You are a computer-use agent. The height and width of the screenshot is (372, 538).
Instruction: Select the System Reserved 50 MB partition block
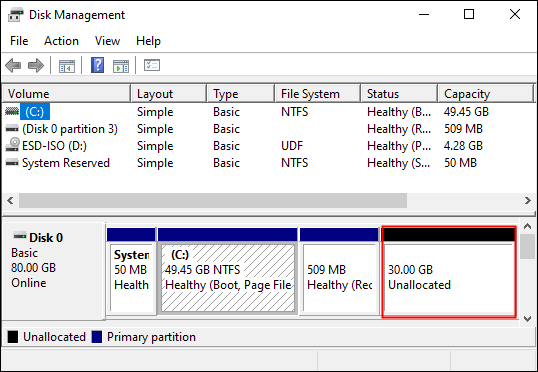coord(131,271)
